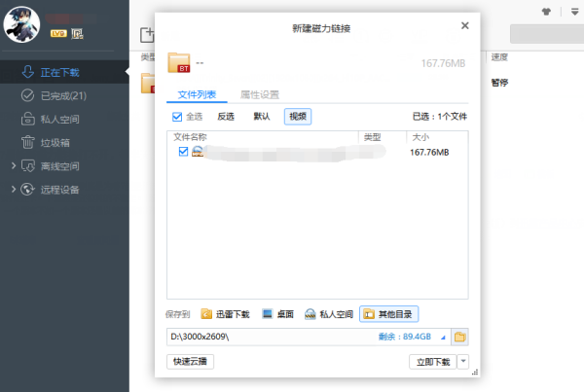Screen dimensions: 584x392
Task: Click the 视频 filter button
Action: [298, 116]
